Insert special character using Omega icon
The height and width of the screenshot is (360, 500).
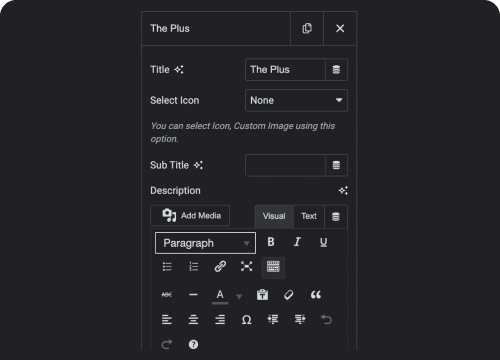point(246,320)
